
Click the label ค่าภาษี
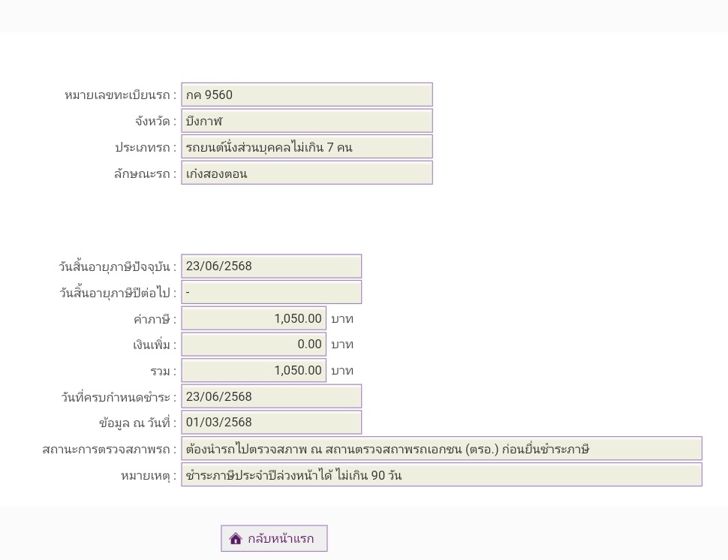pyautogui.click(x=155, y=319)
